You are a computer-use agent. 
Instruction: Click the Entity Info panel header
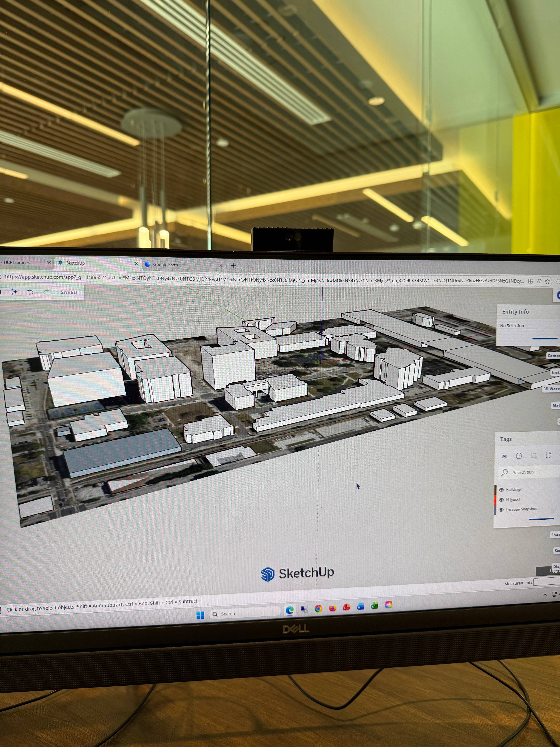pyautogui.click(x=515, y=312)
